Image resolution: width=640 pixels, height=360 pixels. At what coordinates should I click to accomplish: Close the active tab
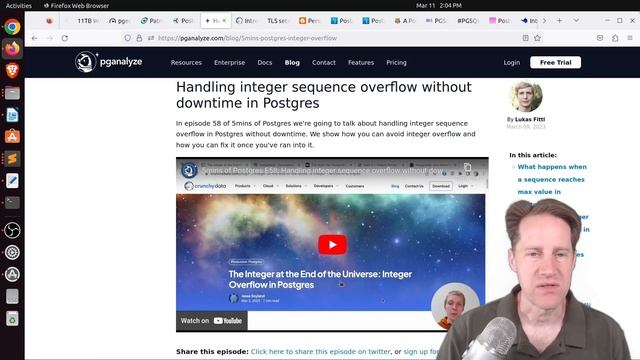pos(224,20)
